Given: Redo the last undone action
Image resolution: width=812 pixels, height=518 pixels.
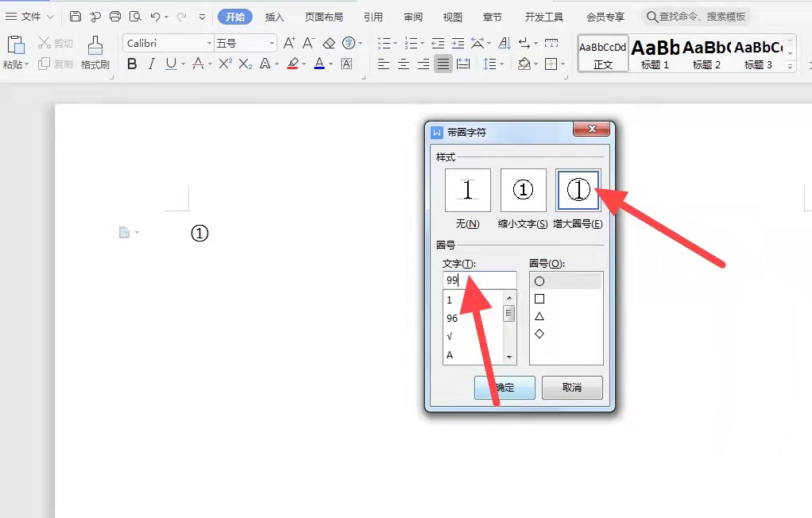Looking at the screenshot, I should click(x=181, y=17).
